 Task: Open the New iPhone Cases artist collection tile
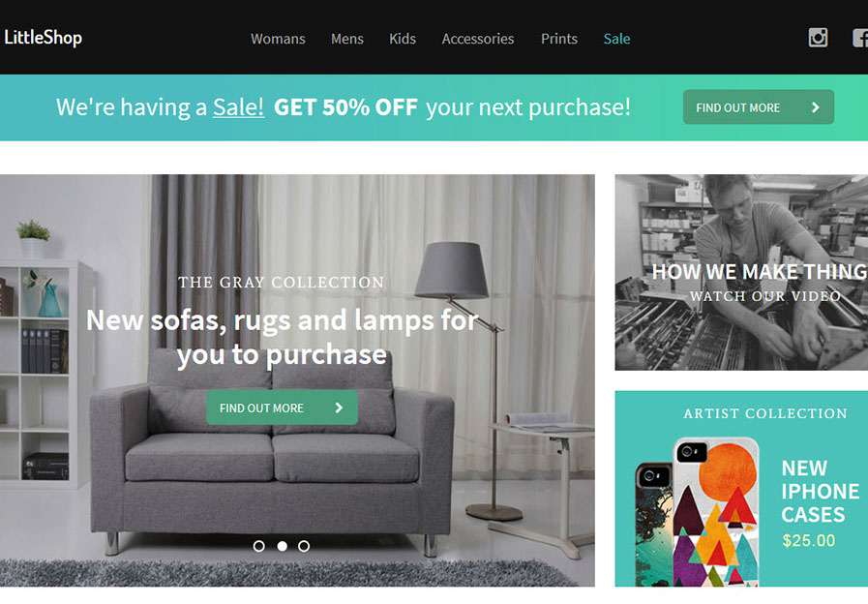point(741,488)
